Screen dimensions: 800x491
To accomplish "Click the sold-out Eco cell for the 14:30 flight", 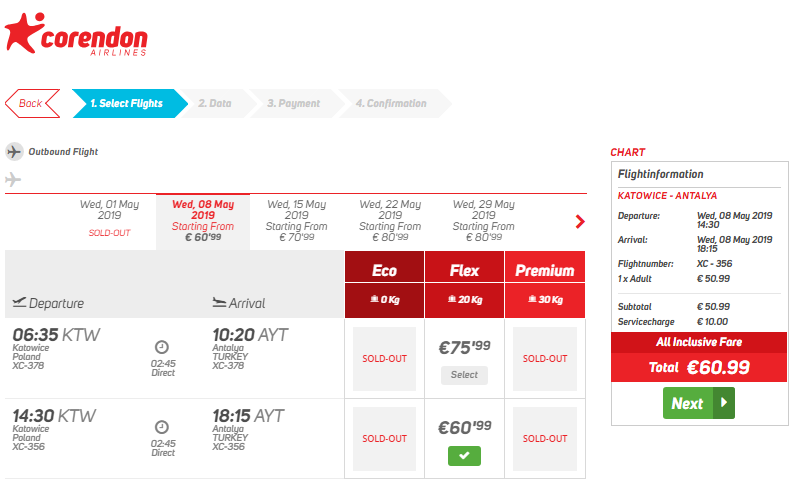I will (385, 439).
